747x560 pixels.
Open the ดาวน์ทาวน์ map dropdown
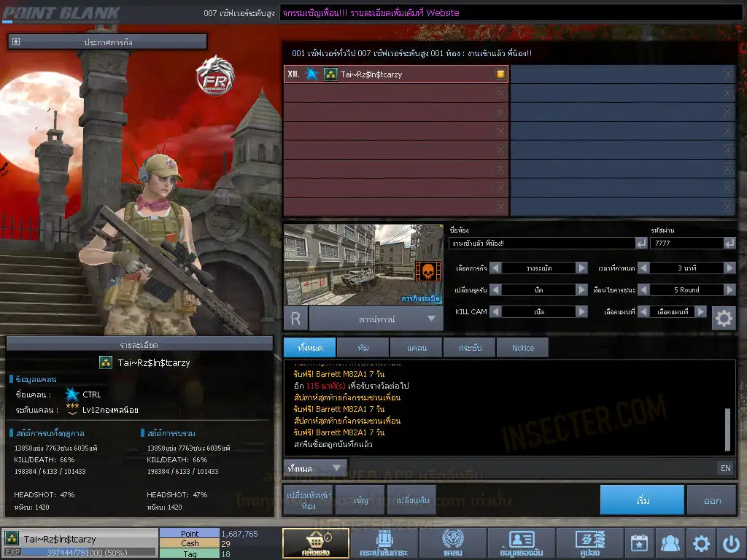[x=376, y=318]
